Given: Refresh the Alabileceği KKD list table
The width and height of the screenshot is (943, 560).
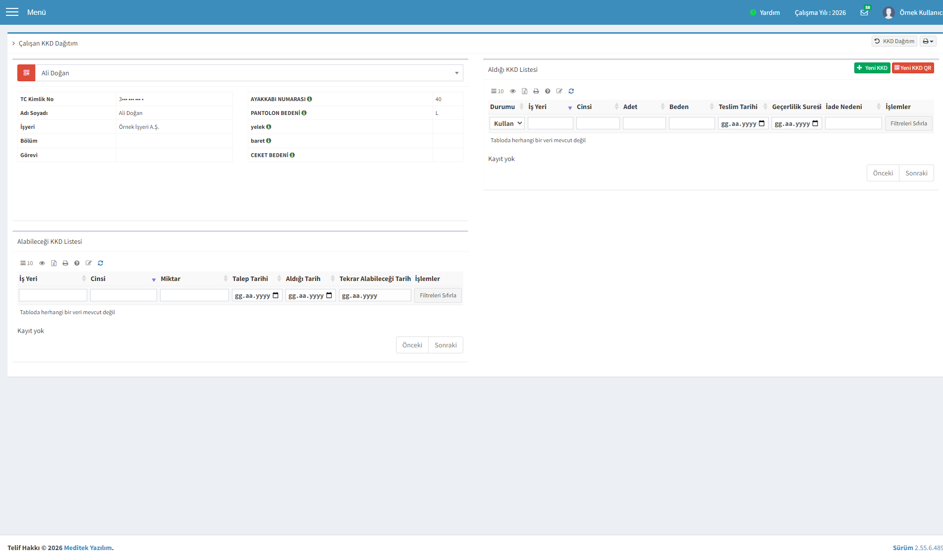Looking at the screenshot, I should (100, 263).
